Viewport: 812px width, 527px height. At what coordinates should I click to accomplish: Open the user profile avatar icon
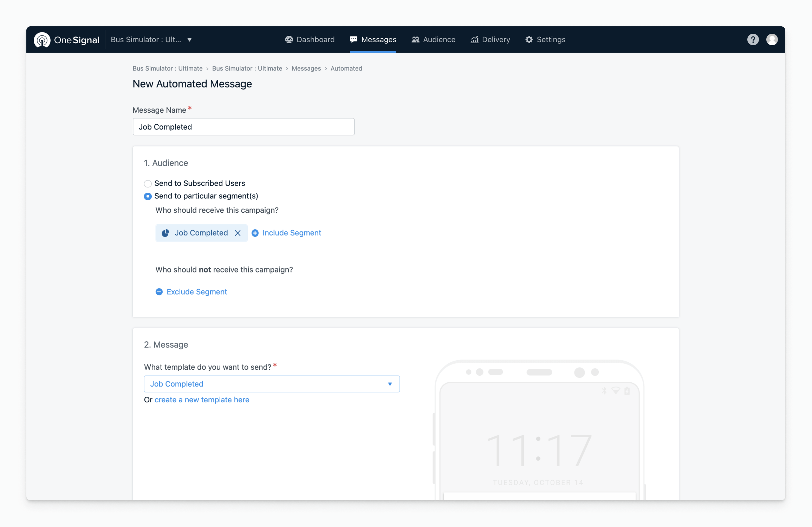coord(772,39)
